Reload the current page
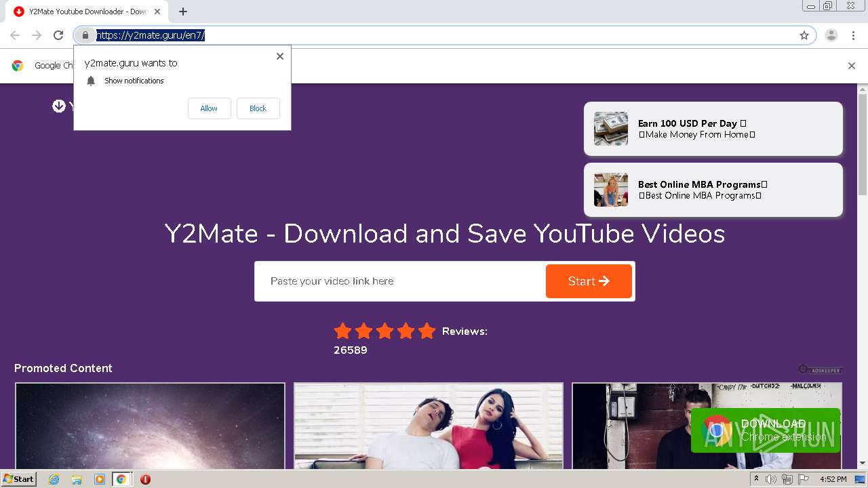Screen dimensions: 868x488 click(58, 35)
